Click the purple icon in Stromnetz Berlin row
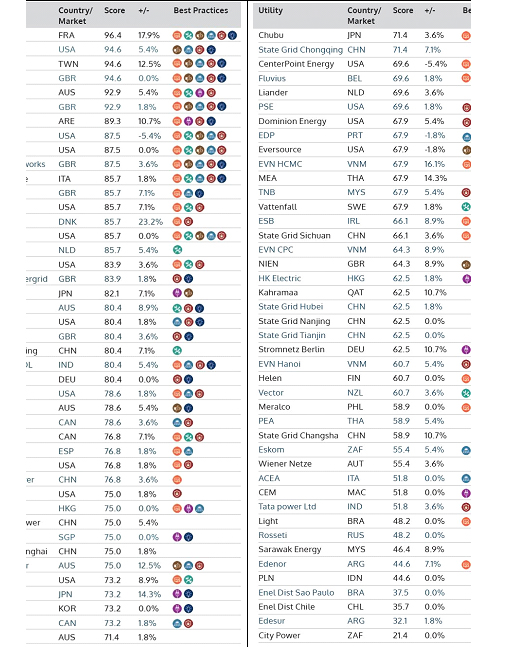This screenshot has height=647, width=512. point(466,350)
